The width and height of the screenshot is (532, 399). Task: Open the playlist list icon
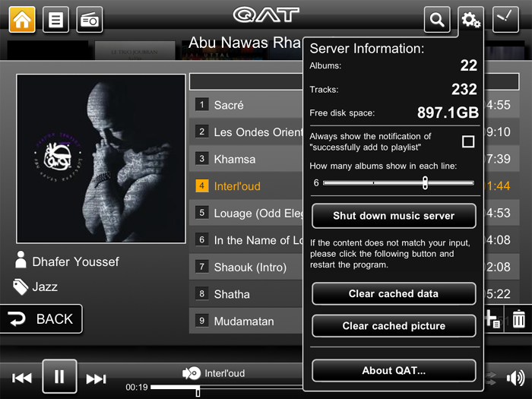[55, 19]
